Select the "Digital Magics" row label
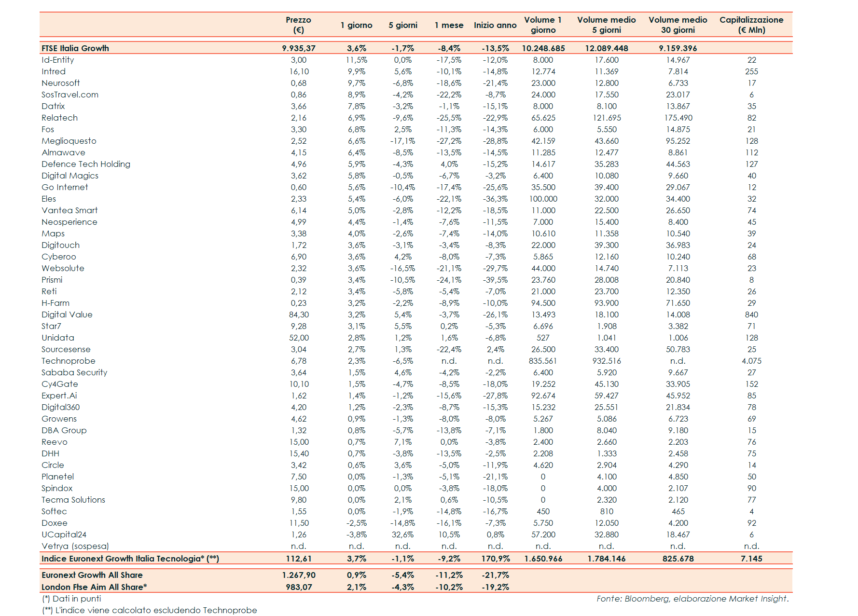 [70, 176]
